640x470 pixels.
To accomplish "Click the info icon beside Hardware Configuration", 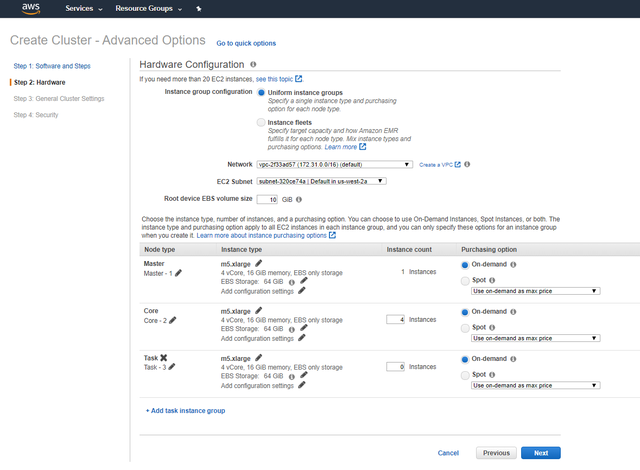I will pyautogui.click(x=253, y=64).
